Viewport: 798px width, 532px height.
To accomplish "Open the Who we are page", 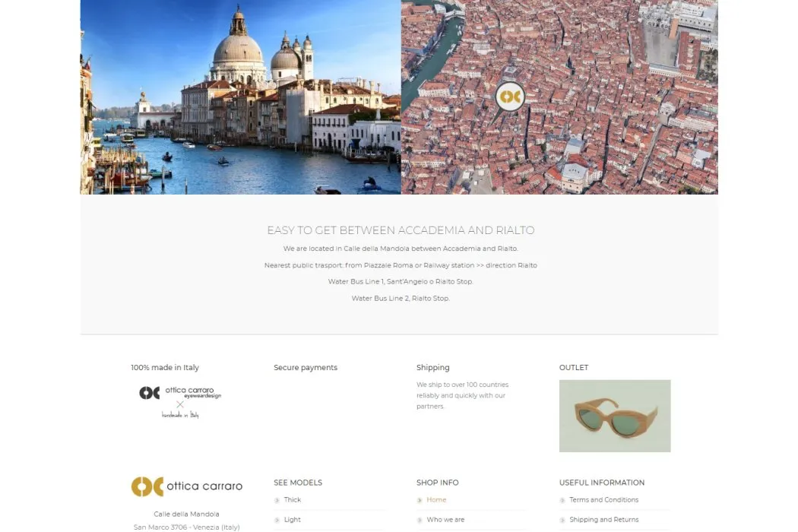I will pos(445,520).
